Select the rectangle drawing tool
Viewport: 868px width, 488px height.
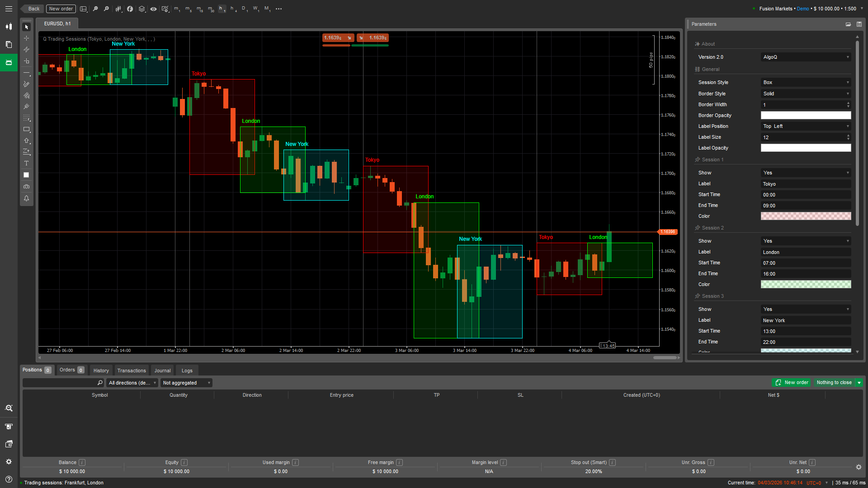click(x=27, y=130)
